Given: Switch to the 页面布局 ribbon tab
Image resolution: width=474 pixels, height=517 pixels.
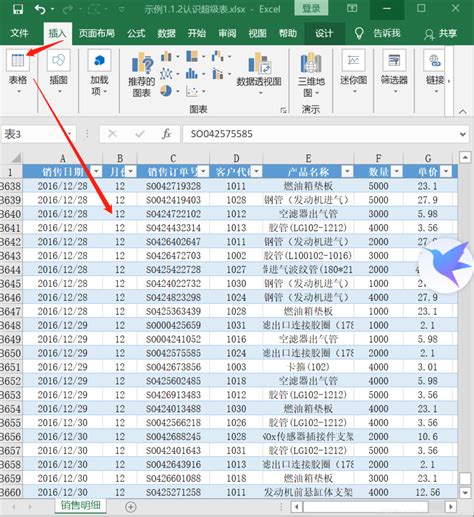Looking at the screenshot, I should click(97, 33).
